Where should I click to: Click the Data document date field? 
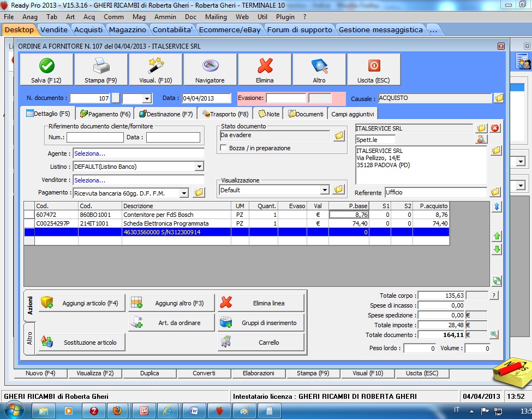206,98
